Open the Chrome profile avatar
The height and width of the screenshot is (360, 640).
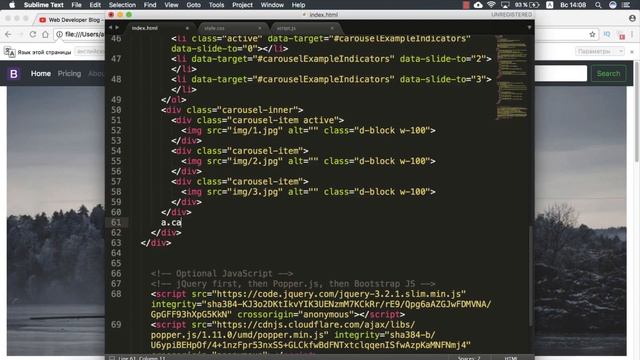point(632,18)
